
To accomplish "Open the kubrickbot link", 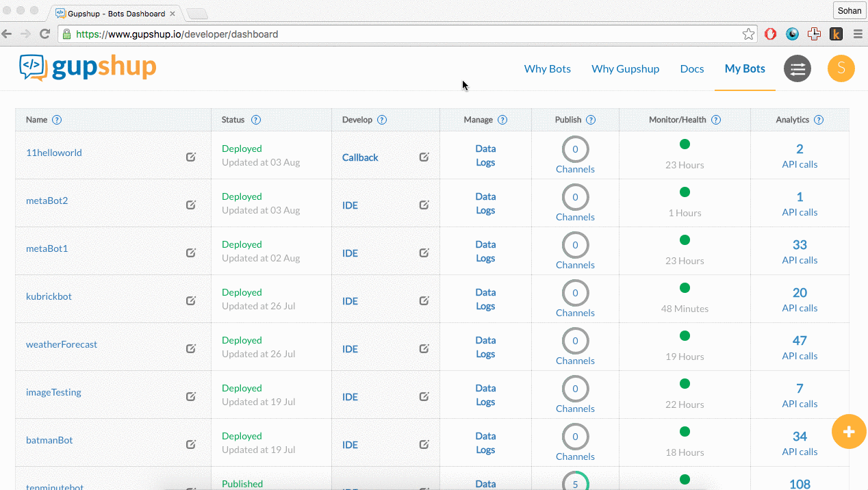I will 49,296.
